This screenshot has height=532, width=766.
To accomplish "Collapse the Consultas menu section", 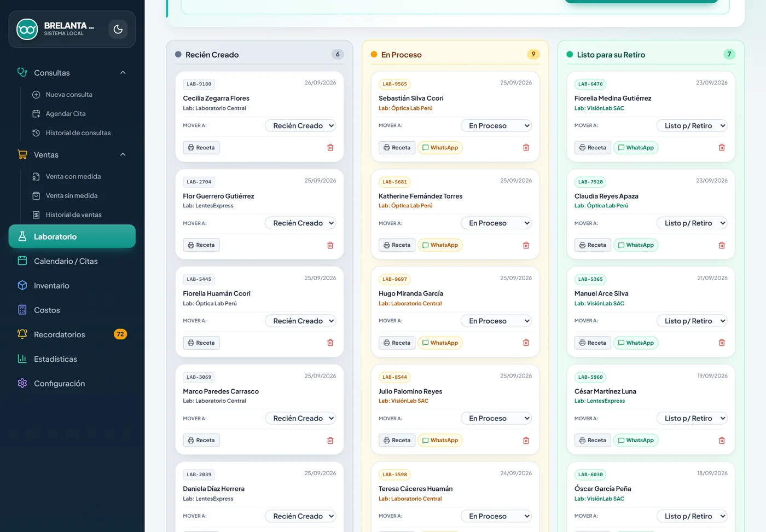I will click(72, 73).
